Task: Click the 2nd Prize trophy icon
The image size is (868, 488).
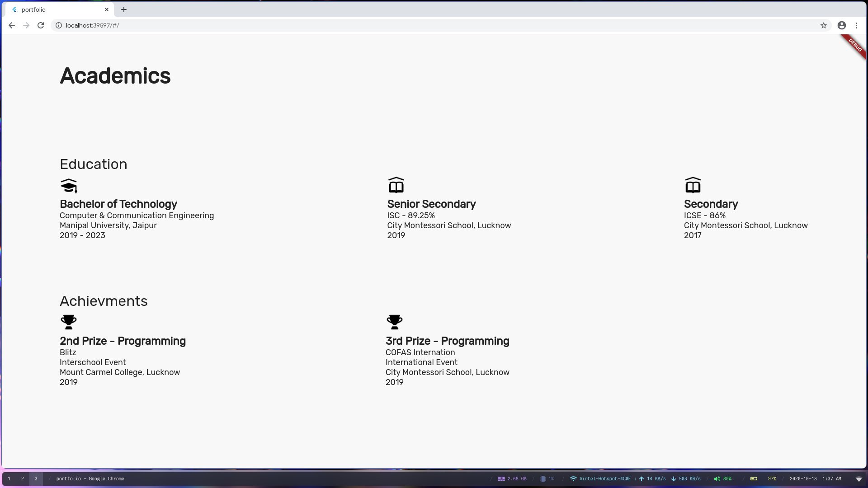Action: (x=69, y=322)
